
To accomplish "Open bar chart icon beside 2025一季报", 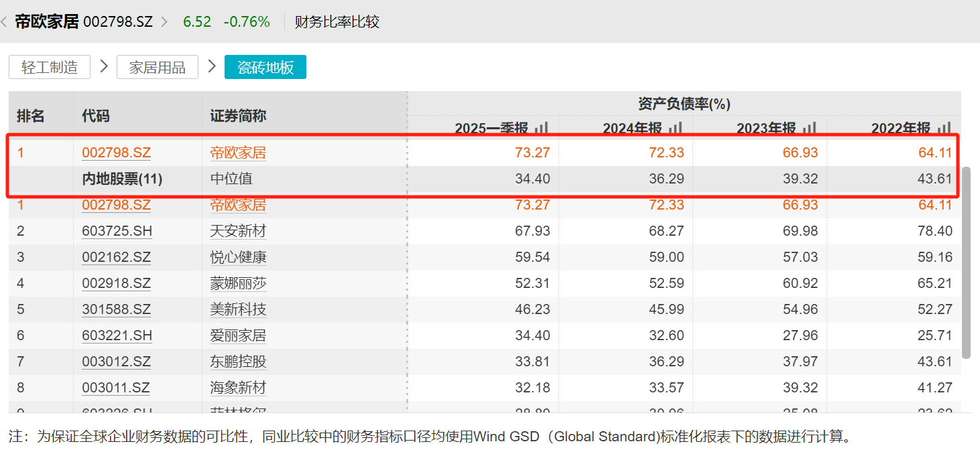I will point(542,128).
